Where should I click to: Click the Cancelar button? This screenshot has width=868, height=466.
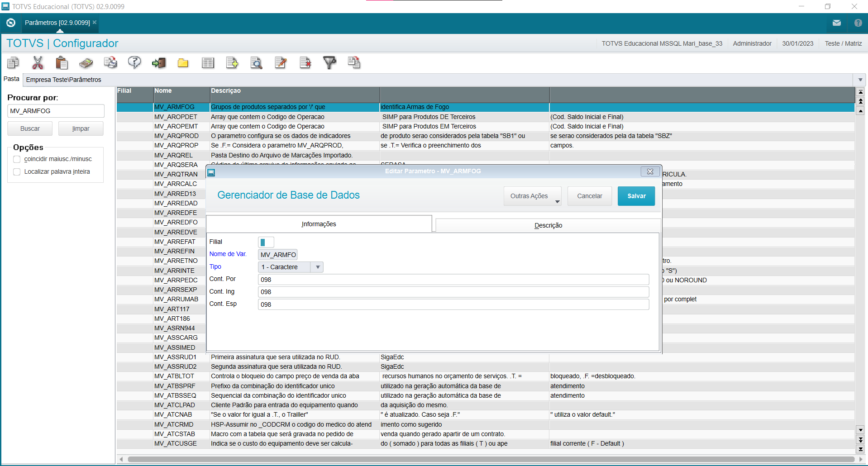coord(590,196)
